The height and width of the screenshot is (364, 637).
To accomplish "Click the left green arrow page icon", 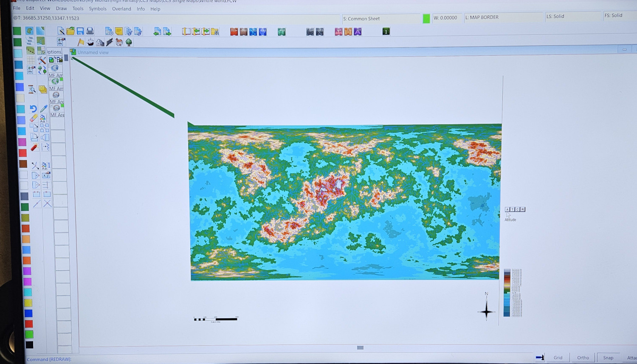I will pos(157,31).
